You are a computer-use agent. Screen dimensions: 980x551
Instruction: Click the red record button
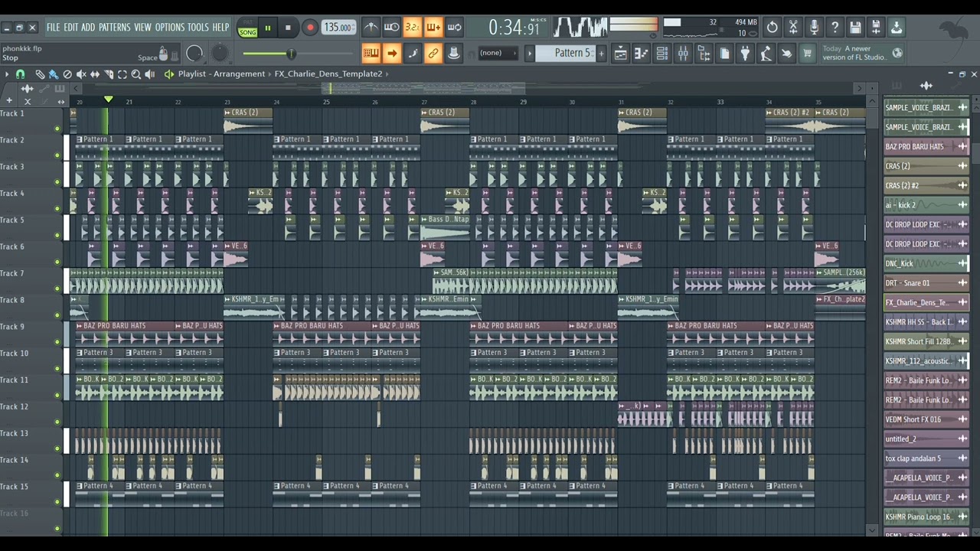coord(309,28)
